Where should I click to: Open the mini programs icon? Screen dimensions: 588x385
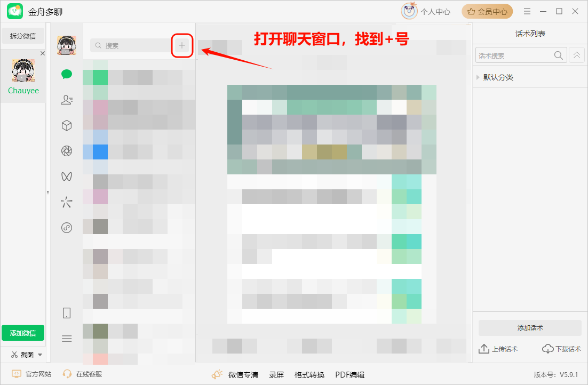(67, 228)
